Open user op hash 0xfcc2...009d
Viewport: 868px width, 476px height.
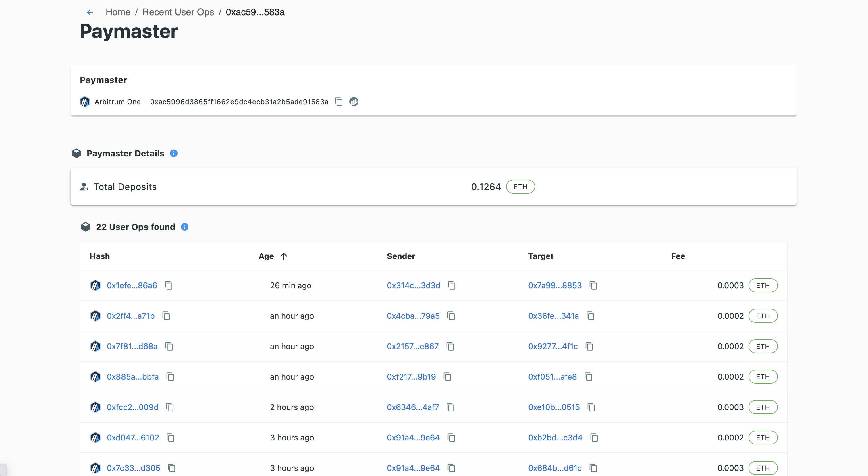[x=132, y=407]
